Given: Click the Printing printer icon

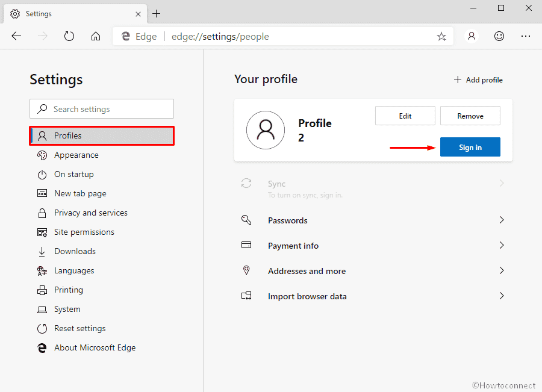Looking at the screenshot, I should coord(42,290).
